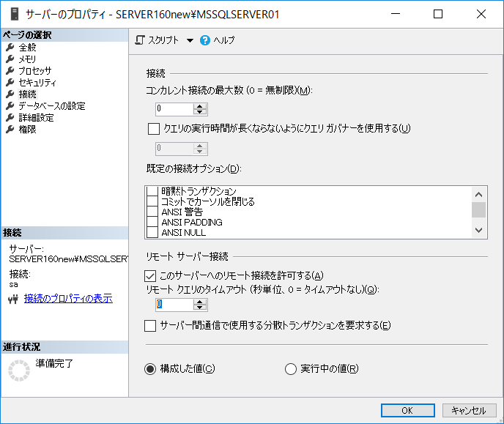Screen dimensions: 504x424
Task: Click the wrench icon beside プロセッサ
Action: pyautogui.click(x=10, y=70)
